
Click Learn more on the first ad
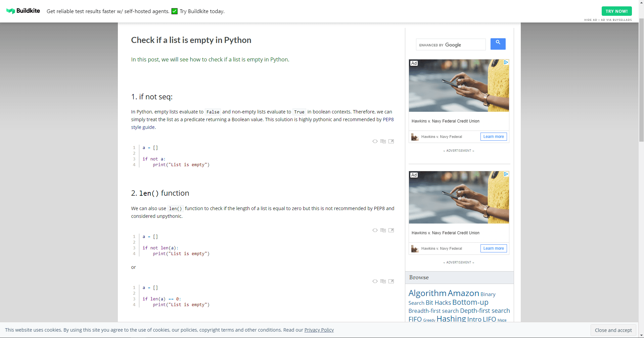coord(493,137)
